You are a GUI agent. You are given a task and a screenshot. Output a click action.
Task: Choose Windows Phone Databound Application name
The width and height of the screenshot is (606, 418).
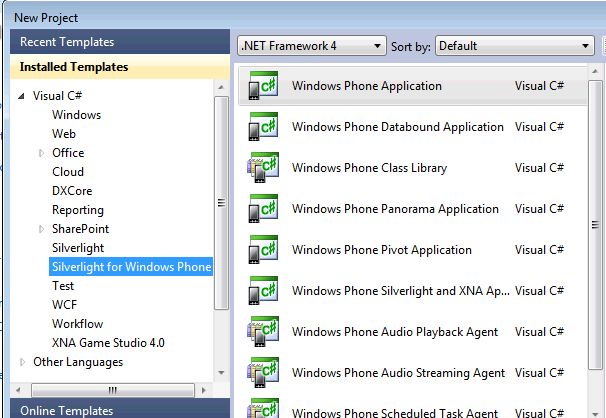[398, 127]
